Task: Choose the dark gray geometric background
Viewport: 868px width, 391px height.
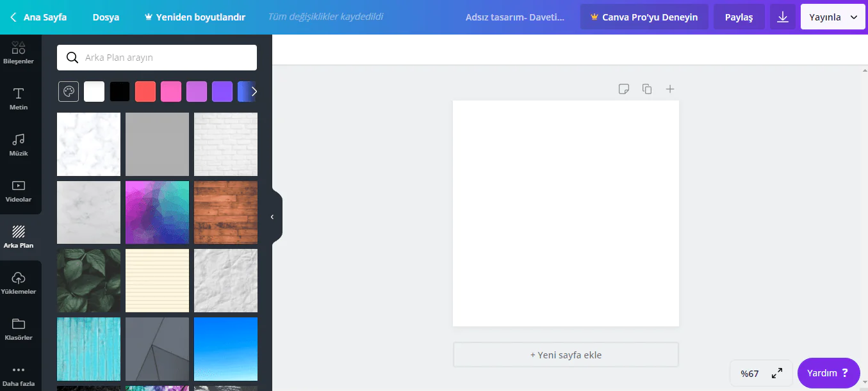Action: click(157, 349)
